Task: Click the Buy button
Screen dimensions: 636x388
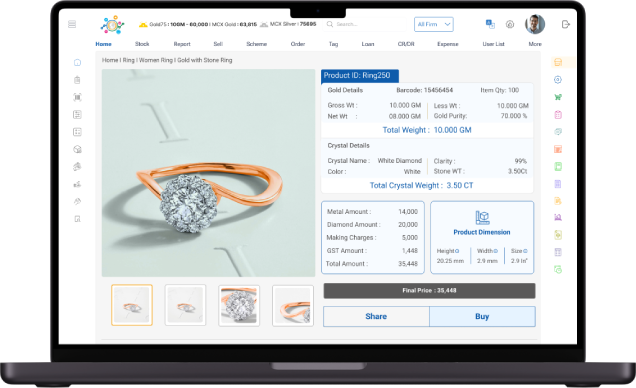Action: [x=482, y=316]
